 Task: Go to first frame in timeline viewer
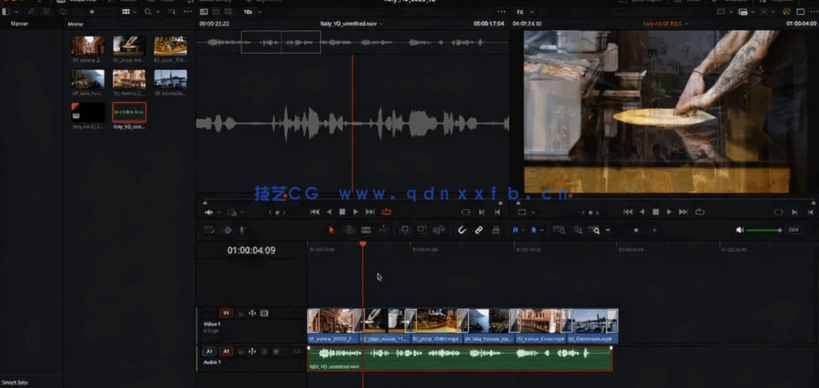628,211
